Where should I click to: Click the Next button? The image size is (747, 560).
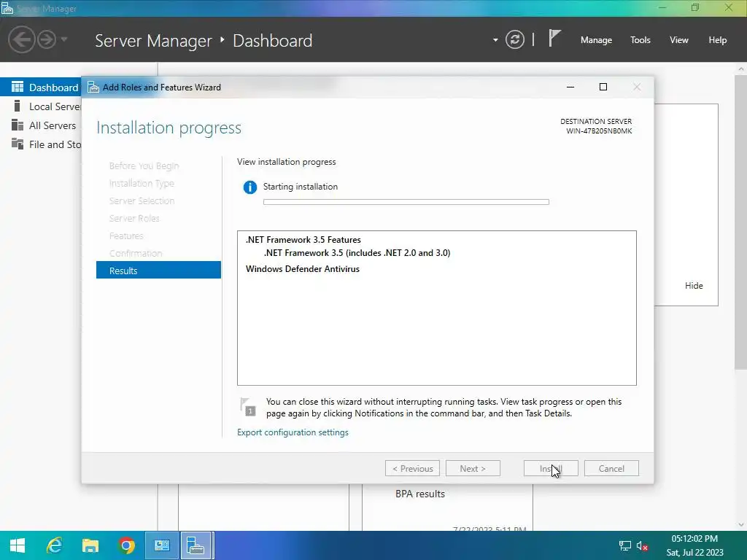(473, 469)
